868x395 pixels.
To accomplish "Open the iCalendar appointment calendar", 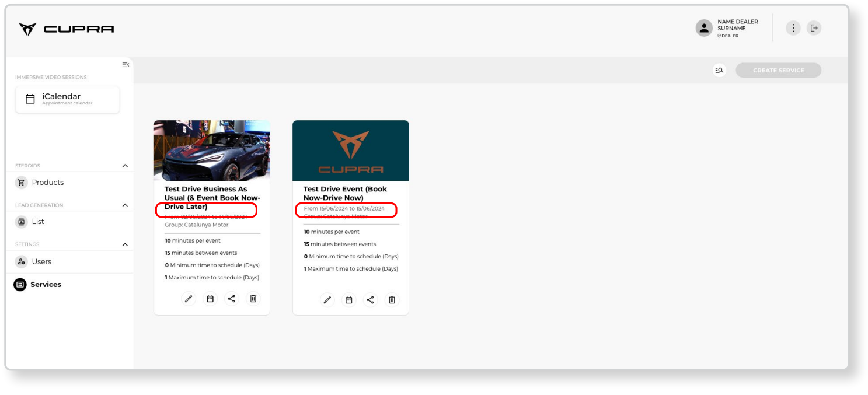I will click(67, 99).
